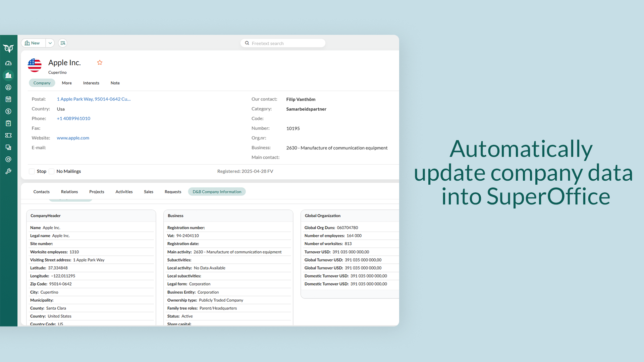This screenshot has width=644, height=362.
Task: Open the find list icon beside New
Action: 63,43
